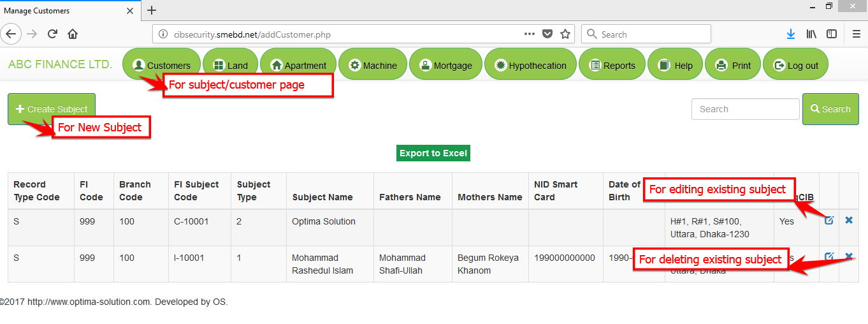The width and height of the screenshot is (868, 324).
Task: Open the Firefox library icon
Action: point(811,34)
